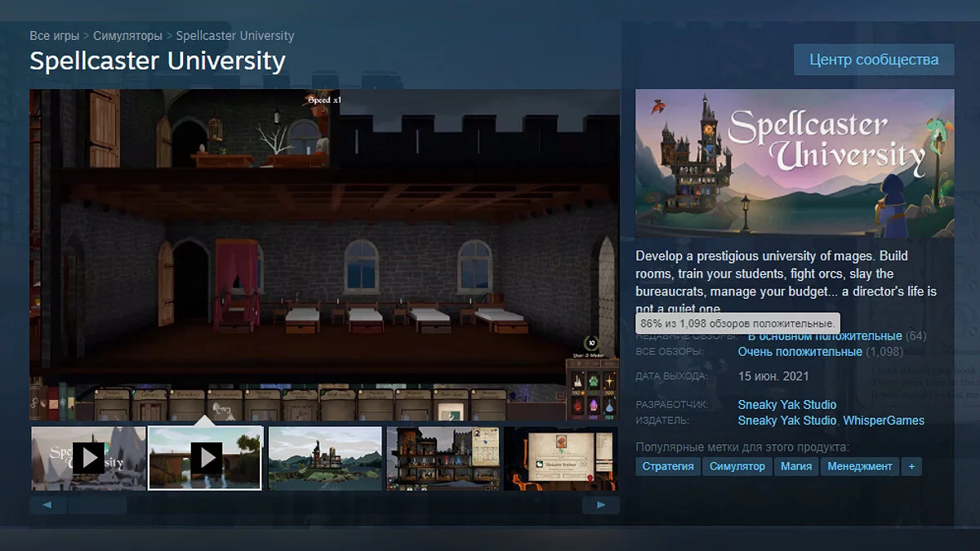The image size is (980, 551).
Task: Select the Симулятор tag
Action: click(x=737, y=466)
